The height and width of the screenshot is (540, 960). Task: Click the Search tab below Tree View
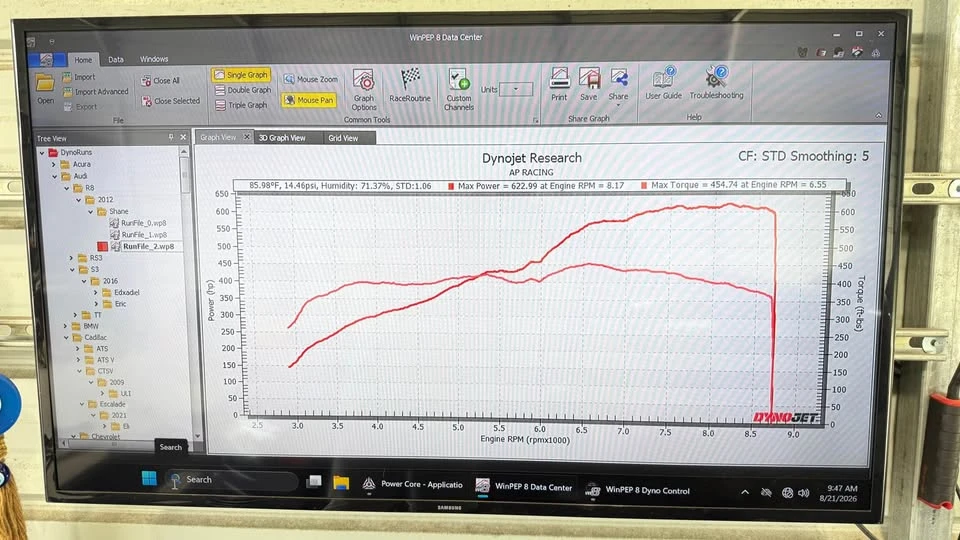pyautogui.click(x=170, y=447)
